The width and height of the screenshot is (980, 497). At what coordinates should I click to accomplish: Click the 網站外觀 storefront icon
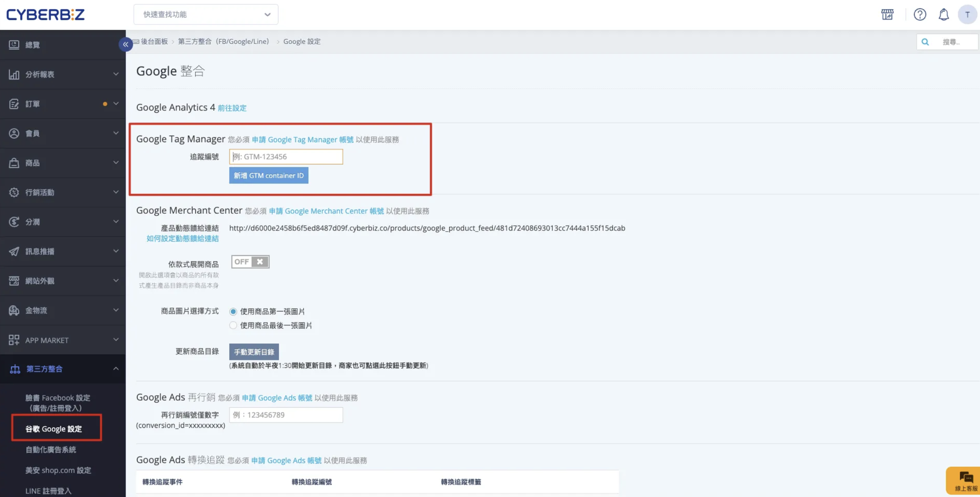[14, 281]
